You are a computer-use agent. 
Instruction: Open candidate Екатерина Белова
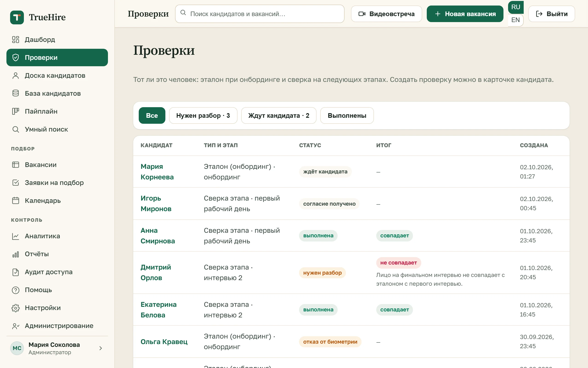[x=158, y=310]
